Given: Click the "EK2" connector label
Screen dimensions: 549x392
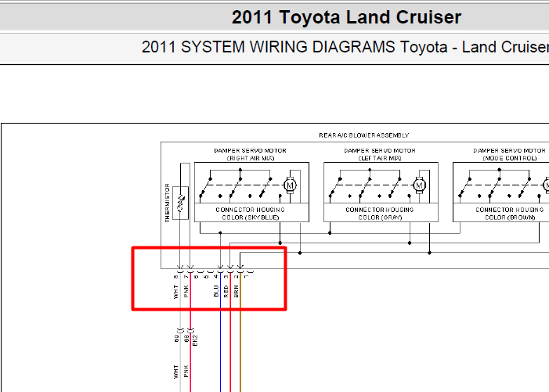Looking at the screenshot, I should point(195,340).
